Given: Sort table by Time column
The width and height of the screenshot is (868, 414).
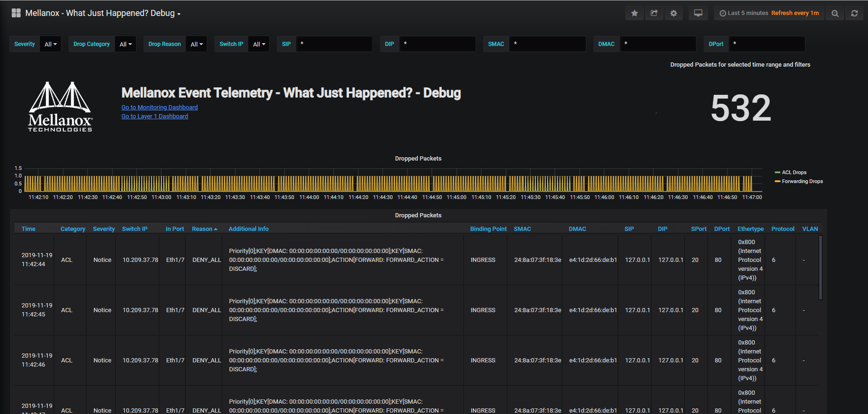Looking at the screenshot, I should pos(29,229).
